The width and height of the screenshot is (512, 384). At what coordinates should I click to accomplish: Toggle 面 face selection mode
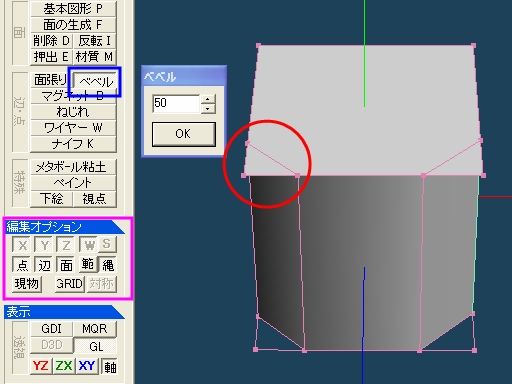(x=66, y=265)
